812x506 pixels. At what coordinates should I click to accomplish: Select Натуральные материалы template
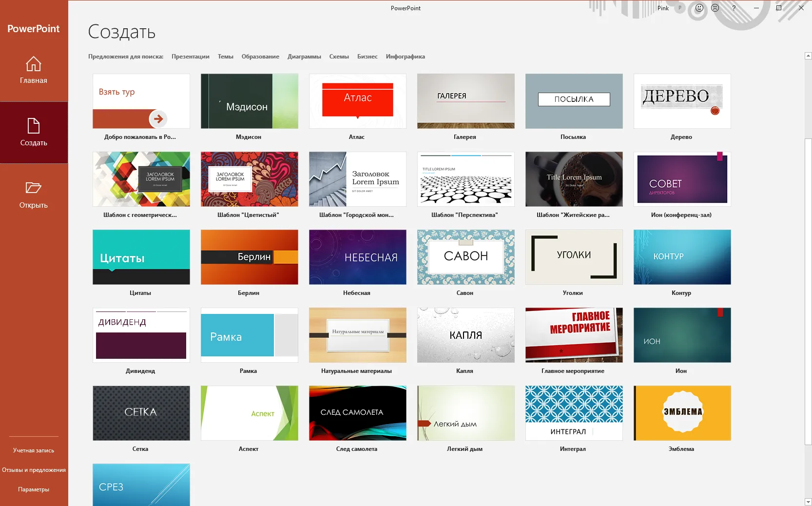point(358,335)
